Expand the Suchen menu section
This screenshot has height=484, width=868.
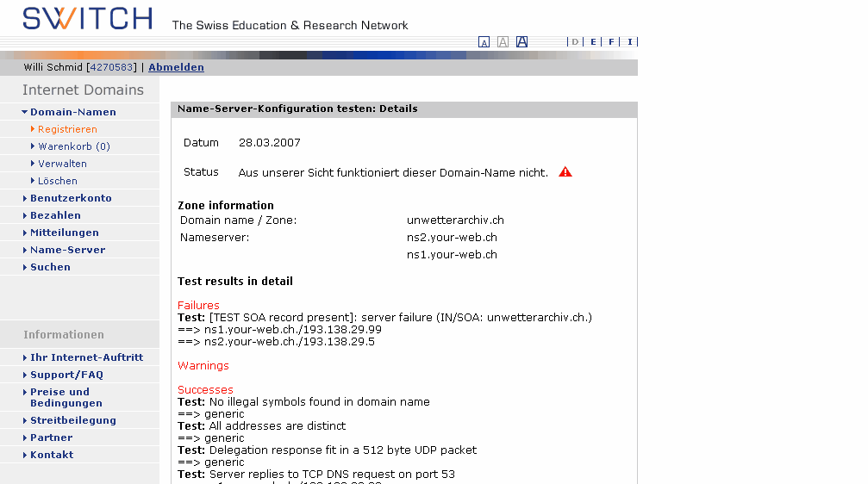[x=50, y=267]
